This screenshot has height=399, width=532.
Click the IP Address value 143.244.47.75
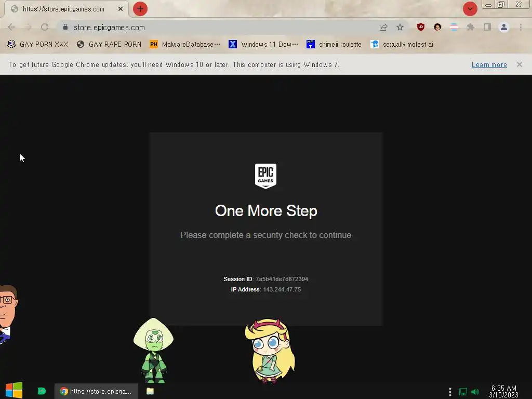pyautogui.click(x=282, y=289)
